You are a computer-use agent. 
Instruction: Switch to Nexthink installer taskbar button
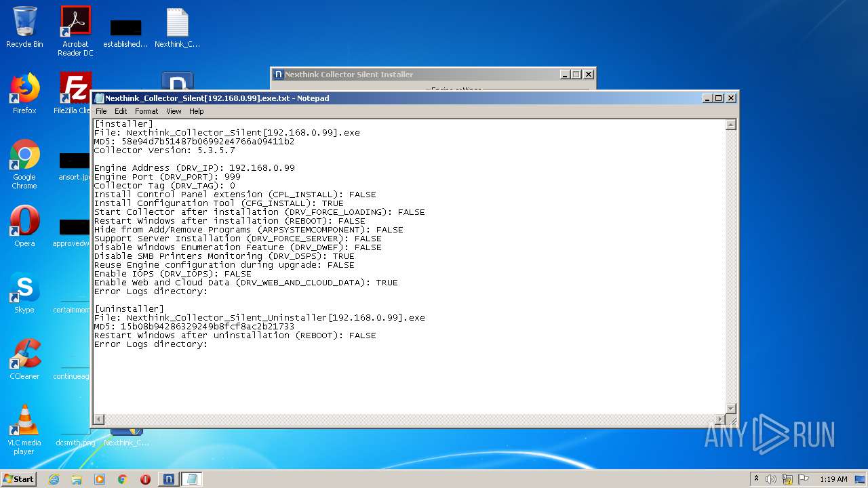[x=169, y=479]
